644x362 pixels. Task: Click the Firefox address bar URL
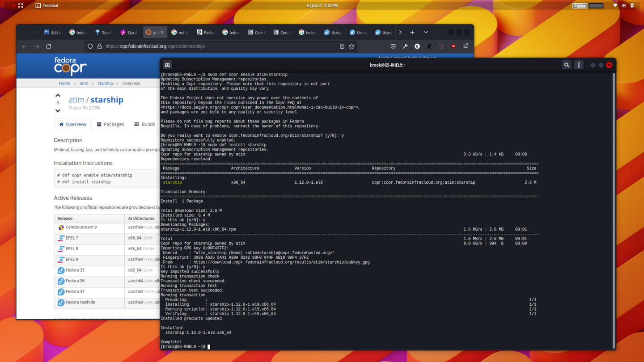point(156,46)
